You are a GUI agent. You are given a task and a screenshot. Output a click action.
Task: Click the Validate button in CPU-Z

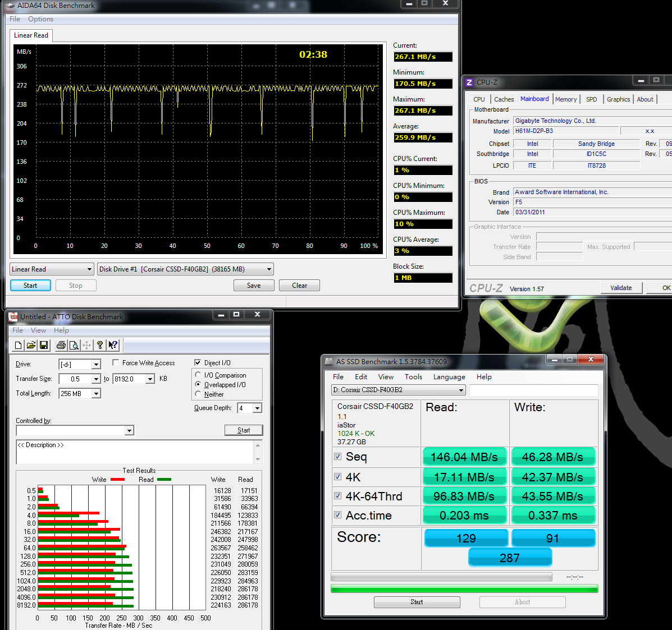[x=620, y=288]
